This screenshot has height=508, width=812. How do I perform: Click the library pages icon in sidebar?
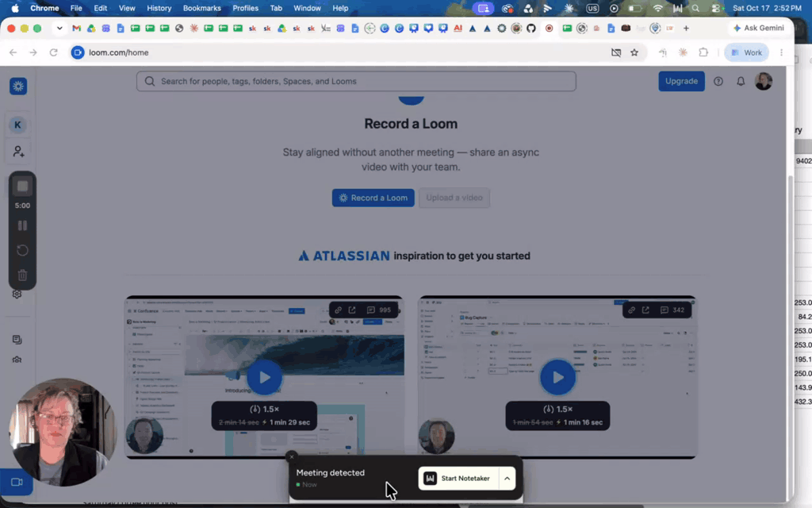(x=17, y=340)
